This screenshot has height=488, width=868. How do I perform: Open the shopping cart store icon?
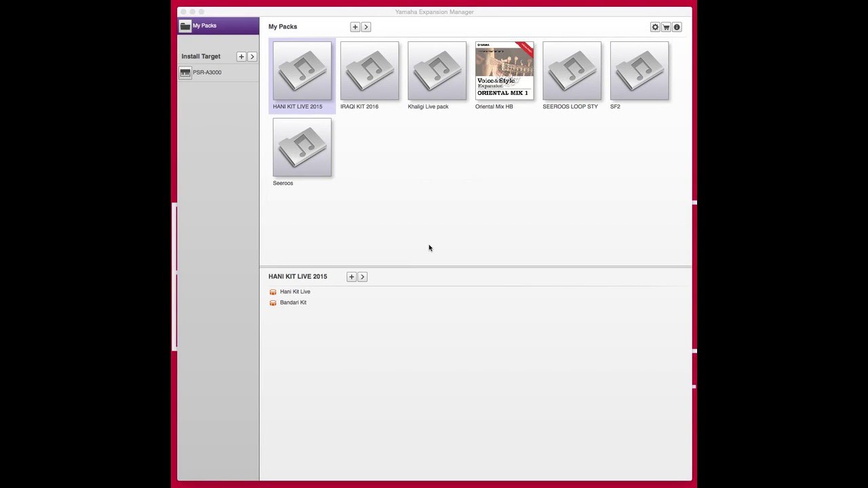tap(666, 27)
